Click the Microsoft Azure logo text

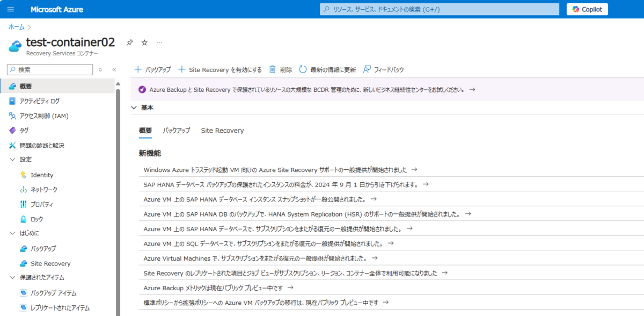pyautogui.click(x=56, y=10)
